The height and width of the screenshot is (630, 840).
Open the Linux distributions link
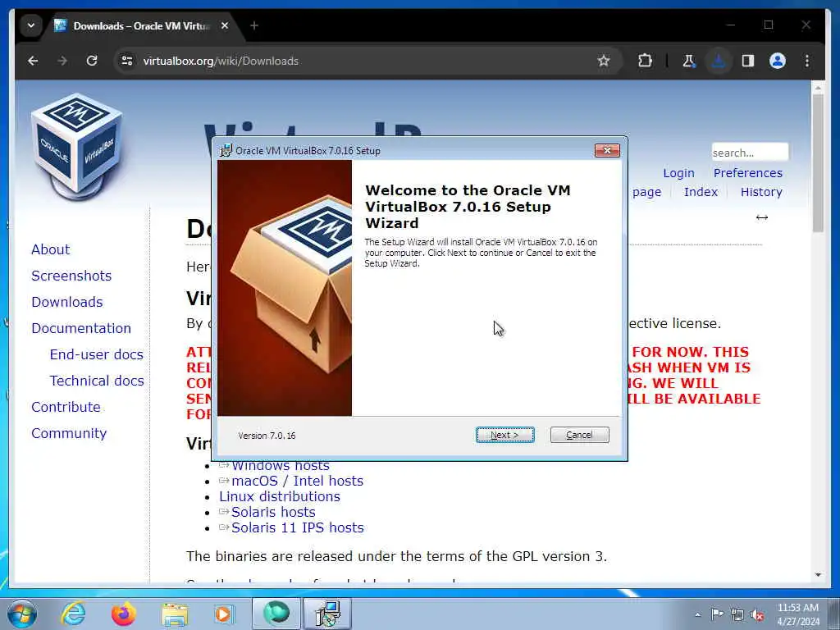pos(280,496)
